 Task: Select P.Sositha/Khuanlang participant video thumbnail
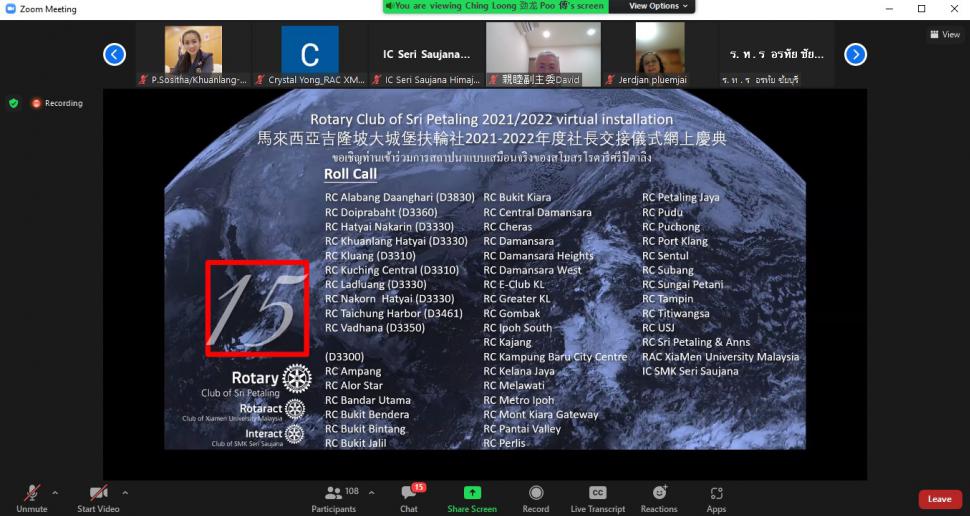[x=193, y=54]
